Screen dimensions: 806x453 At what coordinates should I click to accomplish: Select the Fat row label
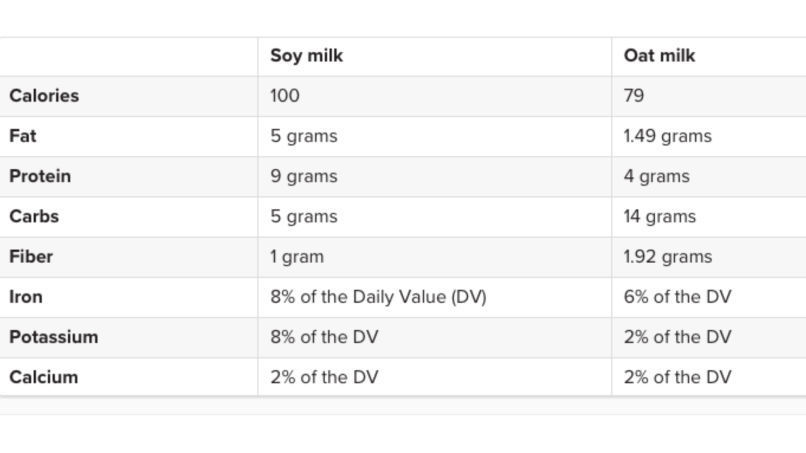coord(23,136)
